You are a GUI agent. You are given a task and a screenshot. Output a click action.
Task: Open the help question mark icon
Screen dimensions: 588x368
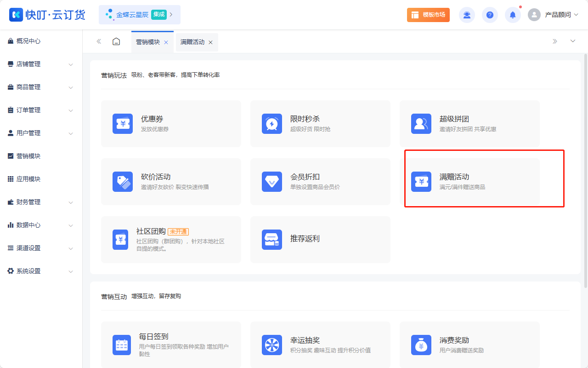coord(490,15)
